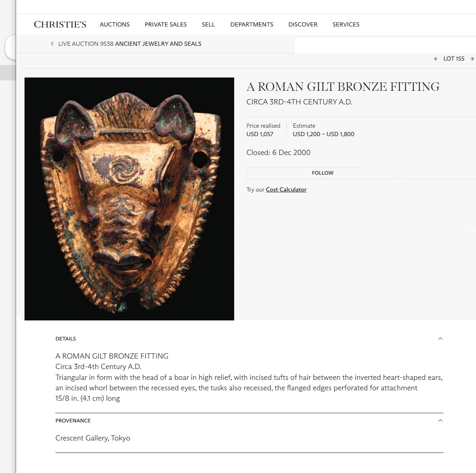Open the Discover menu
The width and height of the screenshot is (476, 473).
[x=303, y=24]
